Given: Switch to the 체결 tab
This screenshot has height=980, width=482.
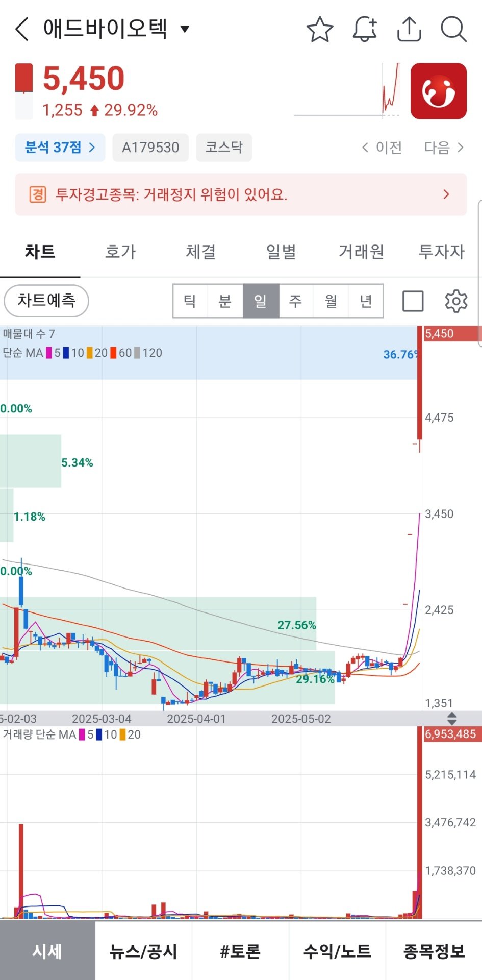Looking at the screenshot, I should pos(201,252).
